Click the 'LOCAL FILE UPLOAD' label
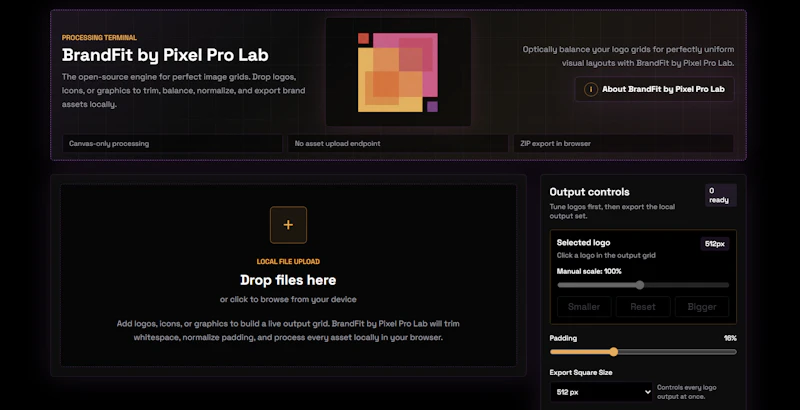The image size is (800, 410). click(x=288, y=262)
